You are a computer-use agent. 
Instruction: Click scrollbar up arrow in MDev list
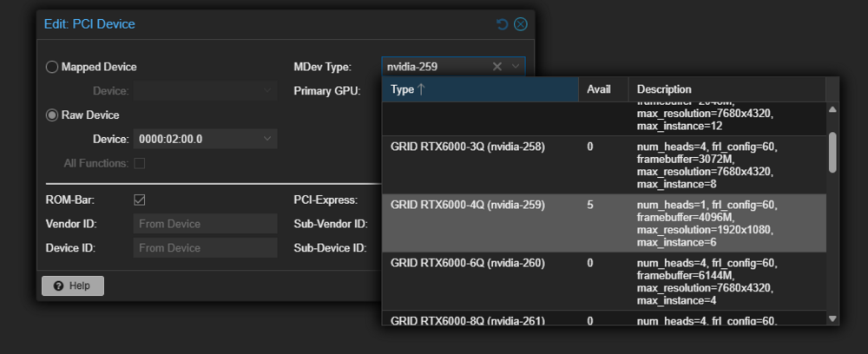tap(832, 109)
